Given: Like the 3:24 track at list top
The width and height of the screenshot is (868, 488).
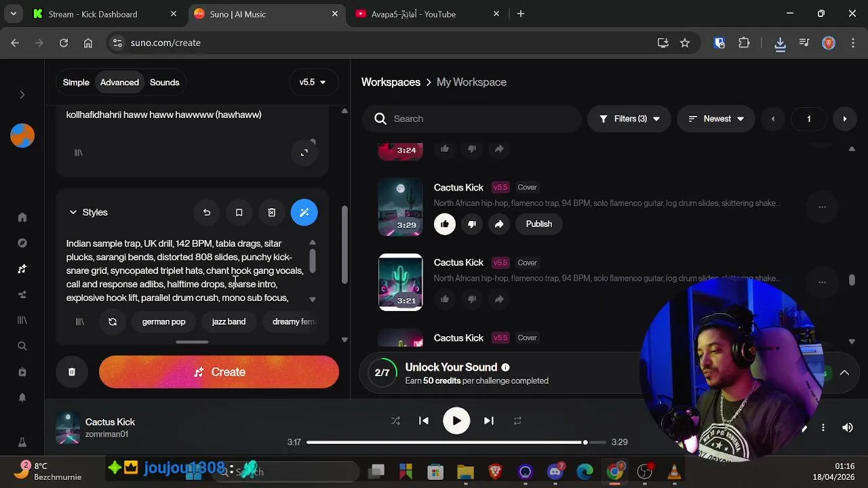Looking at the screenshot, I should (445, 148).
